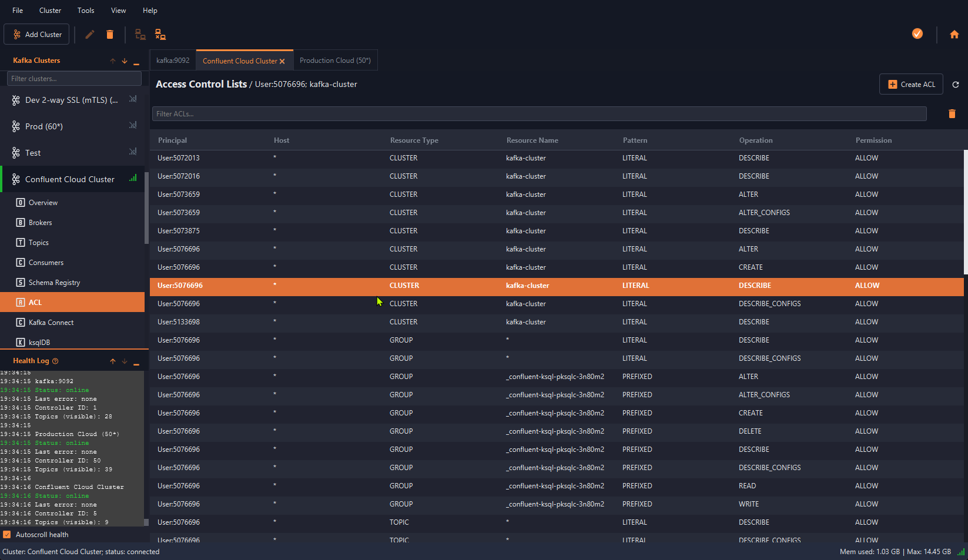This screenshot has width=968, height=560.
Task: Open the Brokers section
Action: click(72, 223)
